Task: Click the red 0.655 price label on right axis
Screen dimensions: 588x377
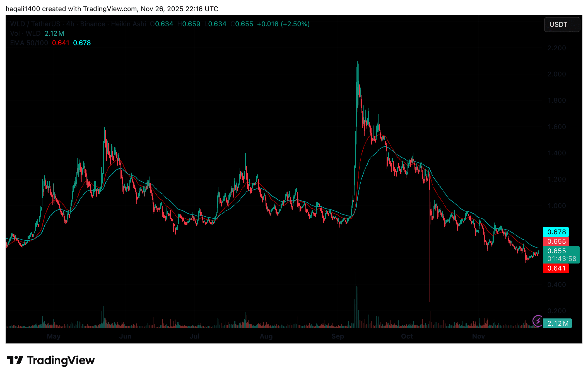Action: click(556, 241)
